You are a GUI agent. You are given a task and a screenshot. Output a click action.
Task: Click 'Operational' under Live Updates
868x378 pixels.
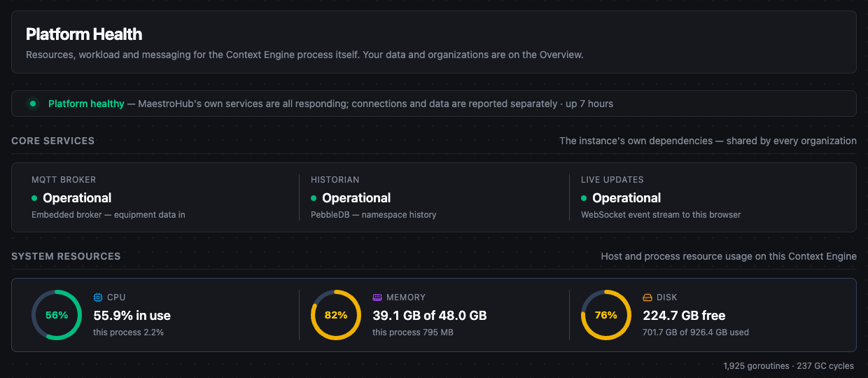tap(626, 198)
